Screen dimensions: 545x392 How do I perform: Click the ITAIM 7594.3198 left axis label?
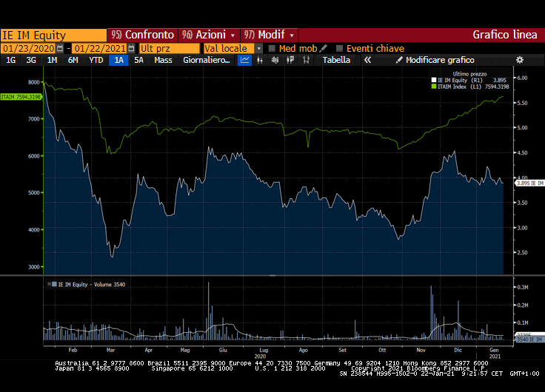[21, 97]
